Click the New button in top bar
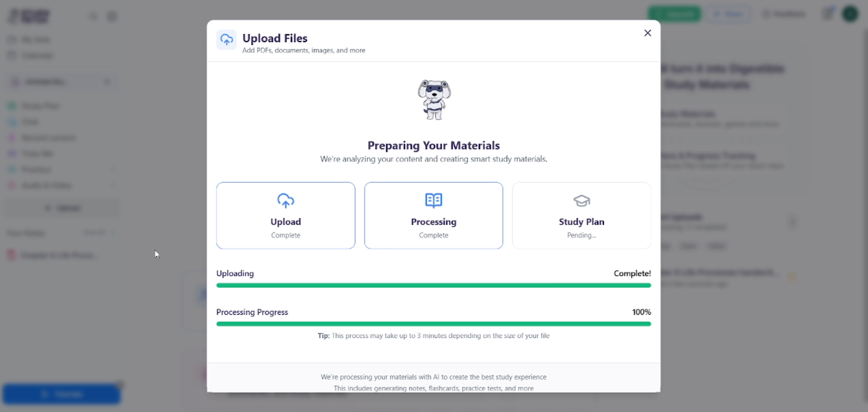 click(x=728, y=14)
